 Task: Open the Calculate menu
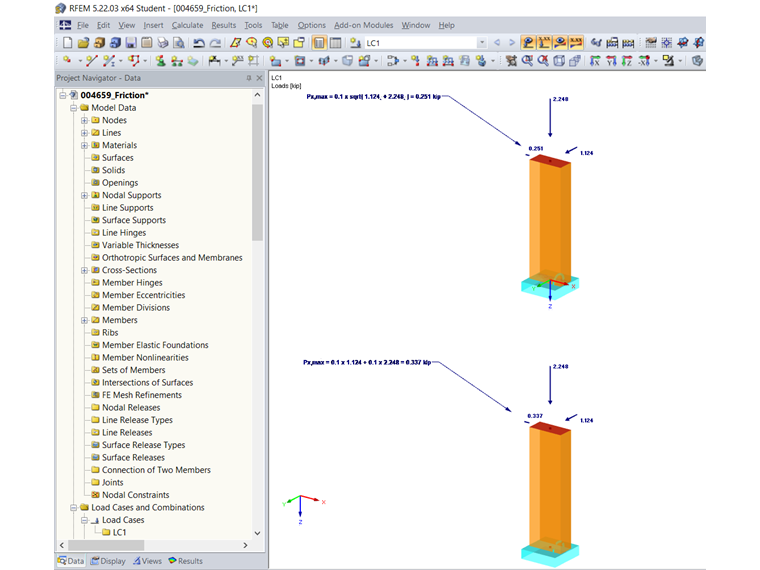coord(187,25)
